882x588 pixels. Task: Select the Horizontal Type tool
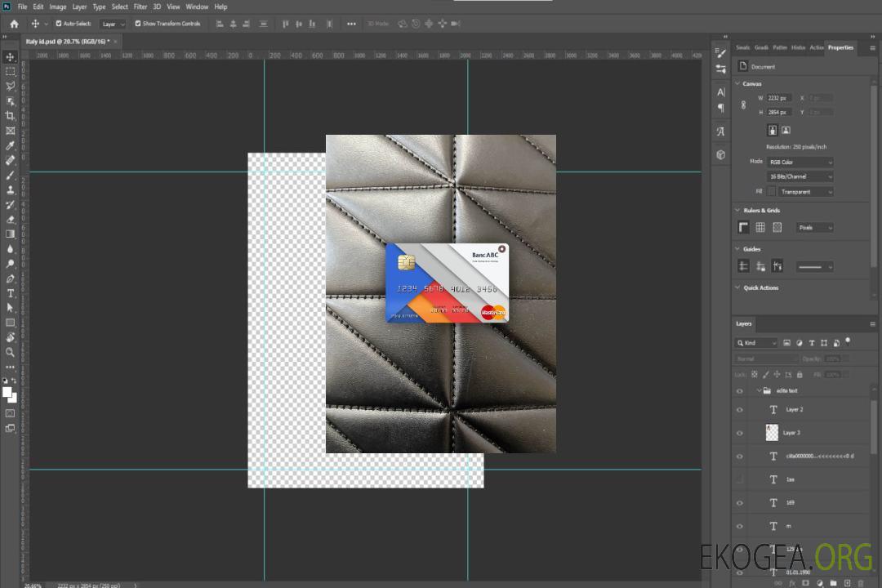tap(11, 293)
